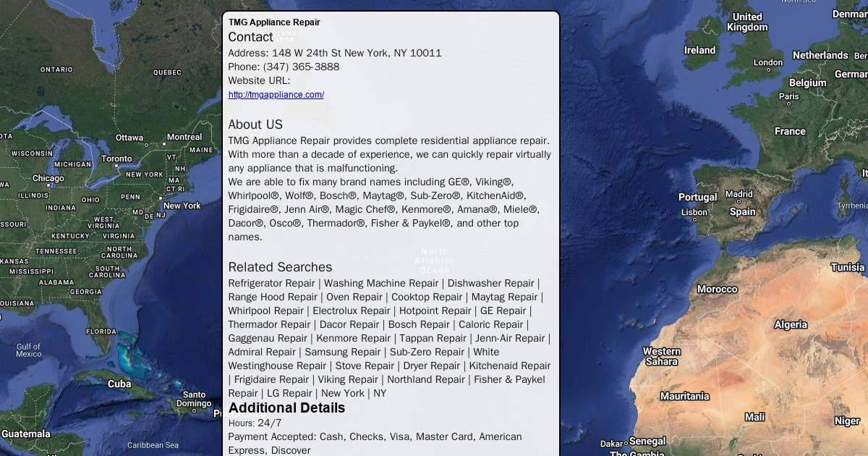Screen dimensions: 868x456
Task: Click the Mali label on the map
Action: [x=754, y=417]
